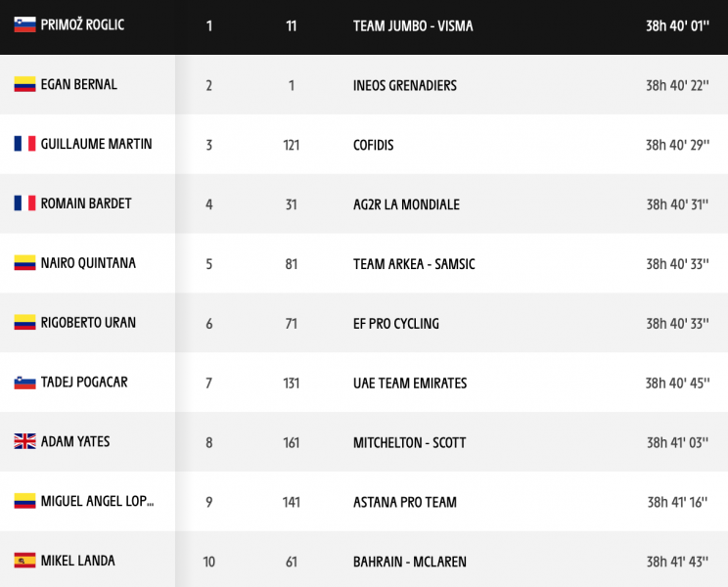
Task: Open the truncated Miguel Angel Lop... name
Action: [98, 501]
